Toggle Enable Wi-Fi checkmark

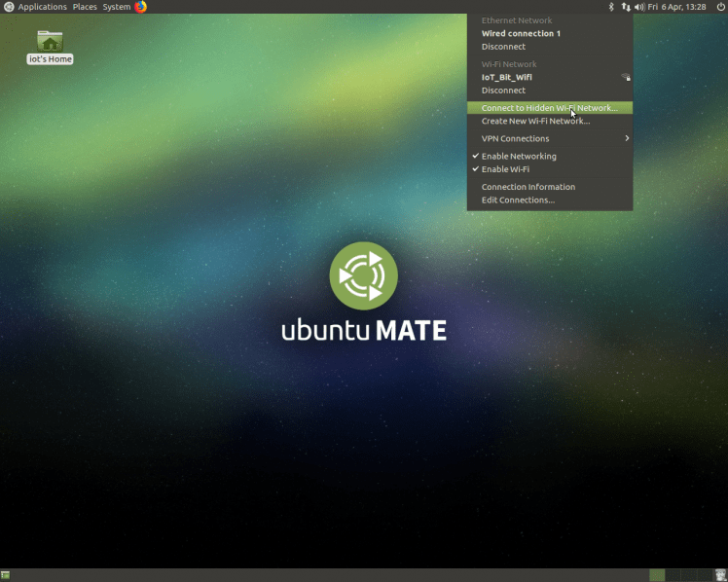click(x=475, y=169)
